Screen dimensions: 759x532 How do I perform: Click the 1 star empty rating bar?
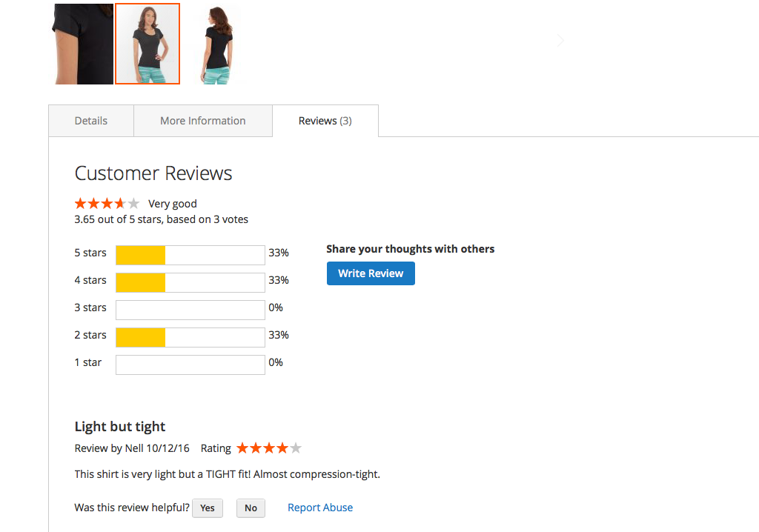pyautogui.click(x=190, y=365)
